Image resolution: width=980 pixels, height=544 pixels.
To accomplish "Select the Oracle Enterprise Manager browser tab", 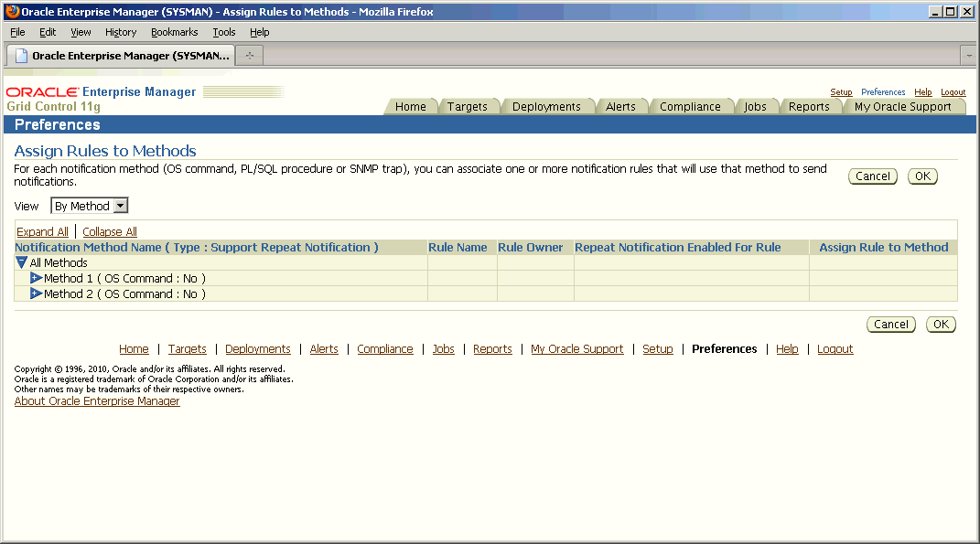I will [x=122, y=56].
